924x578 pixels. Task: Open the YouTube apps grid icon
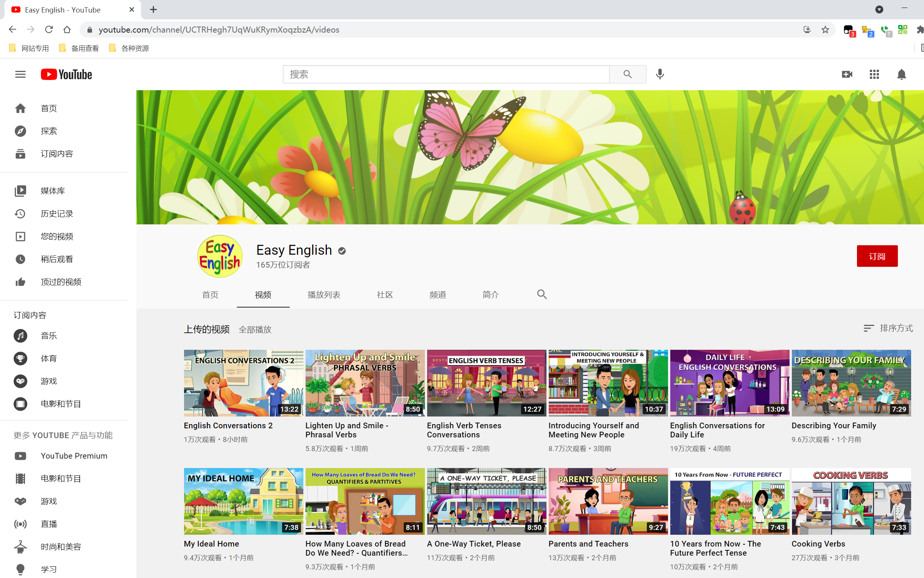[874, 74]
